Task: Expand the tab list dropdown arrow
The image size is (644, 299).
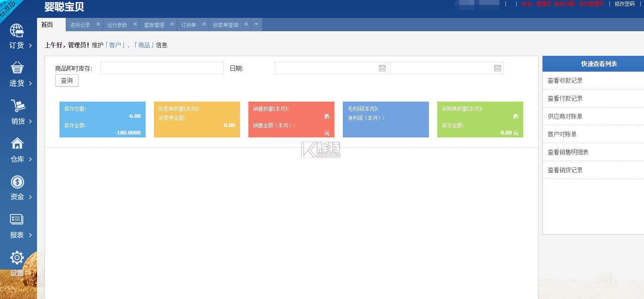Action: (256, 25)
